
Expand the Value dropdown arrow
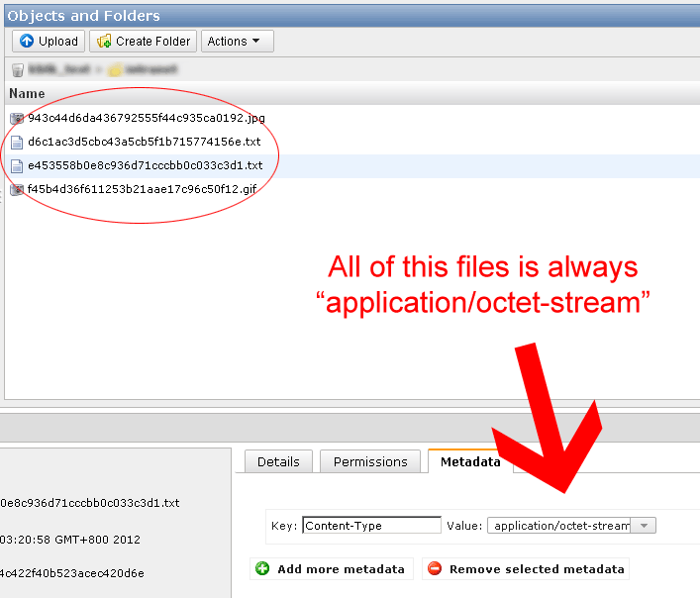click(644, 526)
